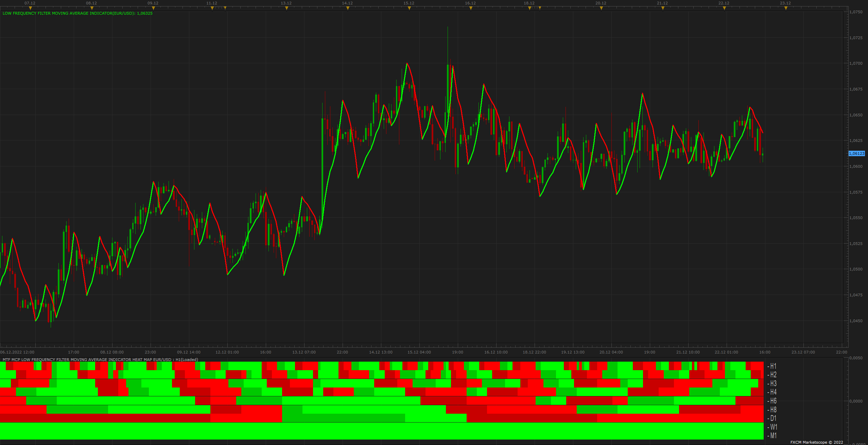Click the 23.12 day marker triangle
The width and height of the screenshot is (868, 445).
(786, 8)
